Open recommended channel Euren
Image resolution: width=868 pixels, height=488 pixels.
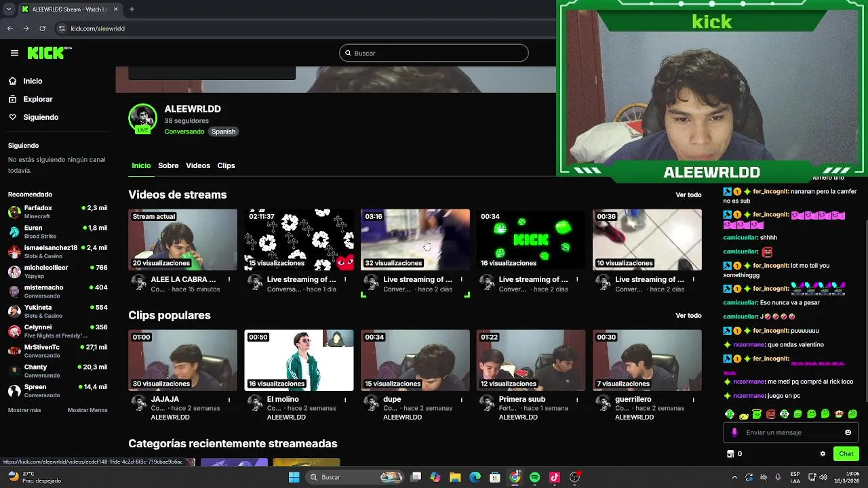tap(58, 232)
